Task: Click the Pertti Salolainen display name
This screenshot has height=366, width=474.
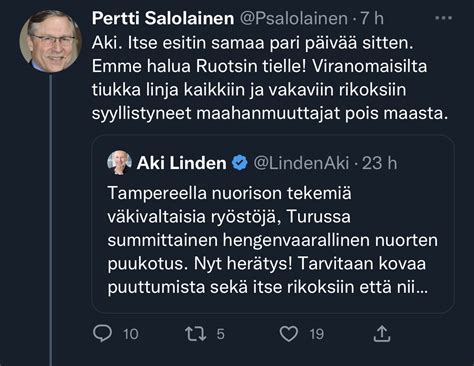Action: point(163,18)
